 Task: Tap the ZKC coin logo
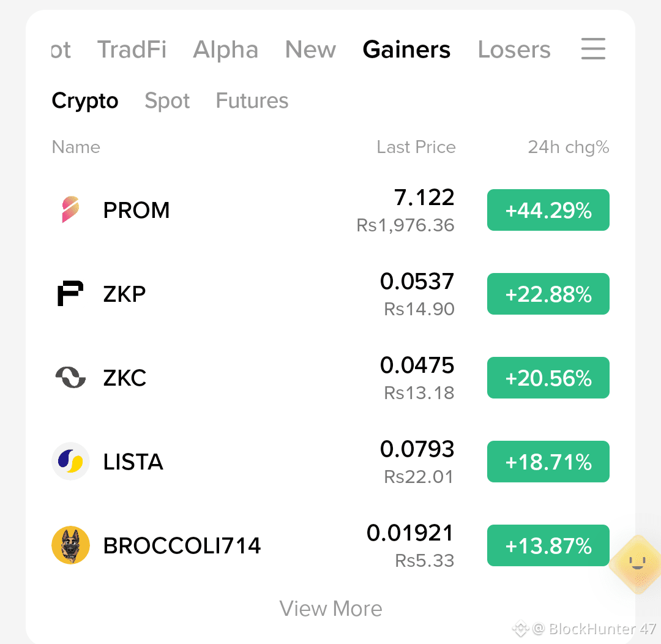coord(70,377)
